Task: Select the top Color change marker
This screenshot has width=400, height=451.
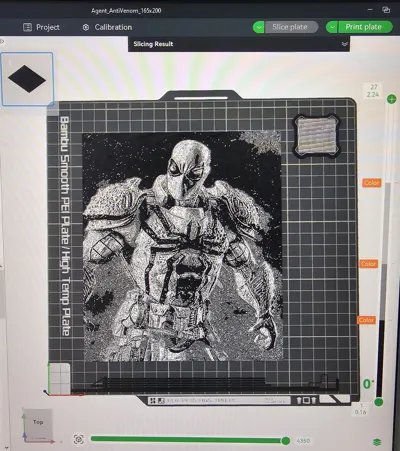Action: 372,183
